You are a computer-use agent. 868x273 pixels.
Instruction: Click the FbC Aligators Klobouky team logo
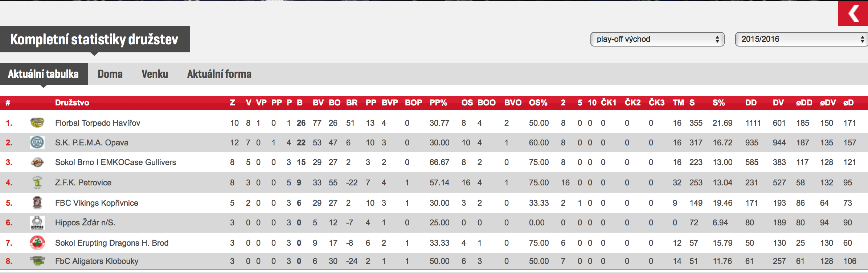[37, 261]
